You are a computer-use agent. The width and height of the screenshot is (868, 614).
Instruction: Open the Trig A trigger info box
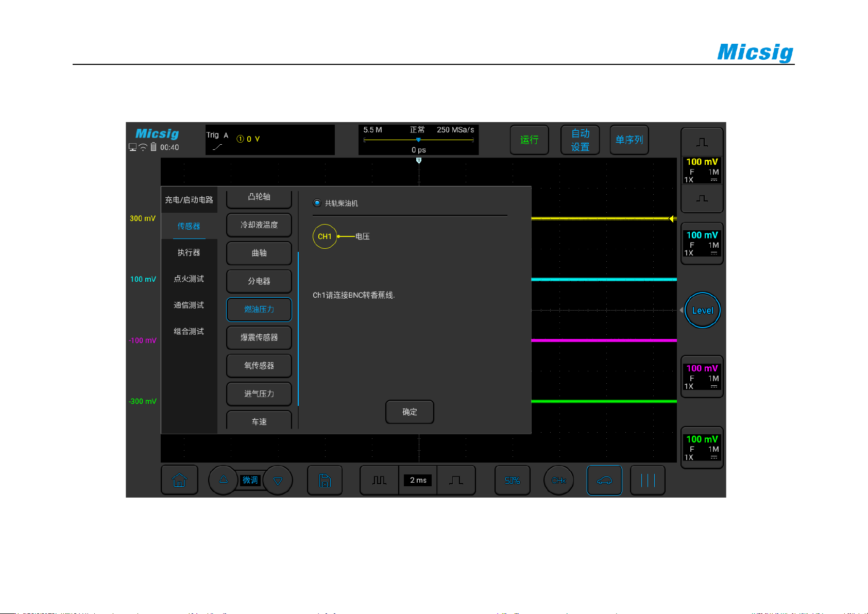270,140
